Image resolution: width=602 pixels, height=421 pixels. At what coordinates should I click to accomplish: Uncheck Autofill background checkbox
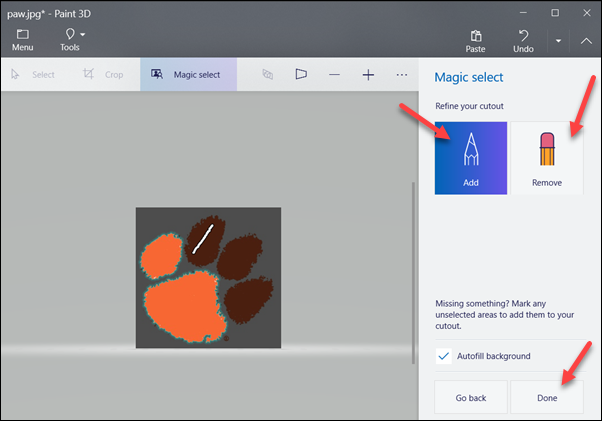443,356
